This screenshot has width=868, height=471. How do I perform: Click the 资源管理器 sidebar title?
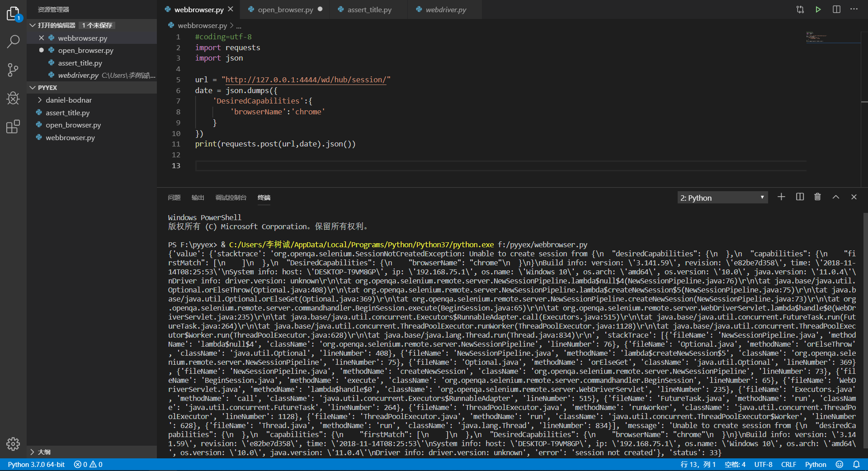(53, 9)
